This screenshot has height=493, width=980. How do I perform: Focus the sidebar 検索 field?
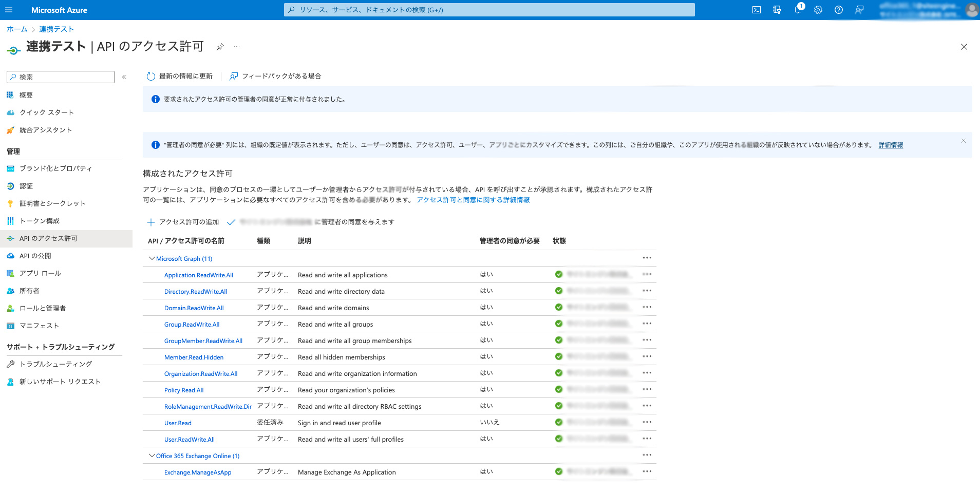(61, 77)
